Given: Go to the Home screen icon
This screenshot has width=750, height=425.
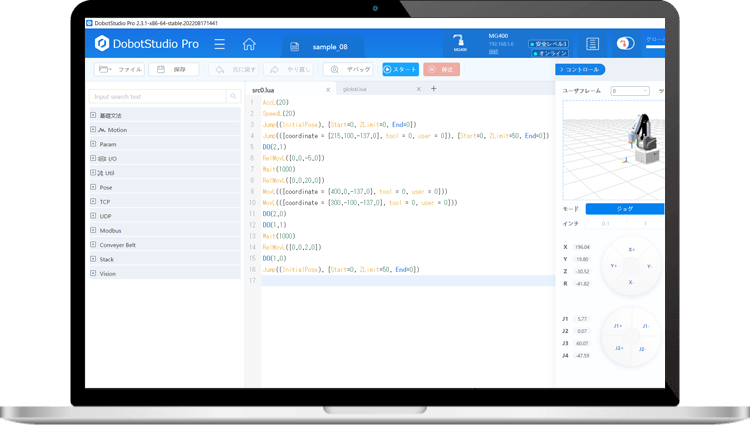Looking at the screenshot, I should 249,44.
